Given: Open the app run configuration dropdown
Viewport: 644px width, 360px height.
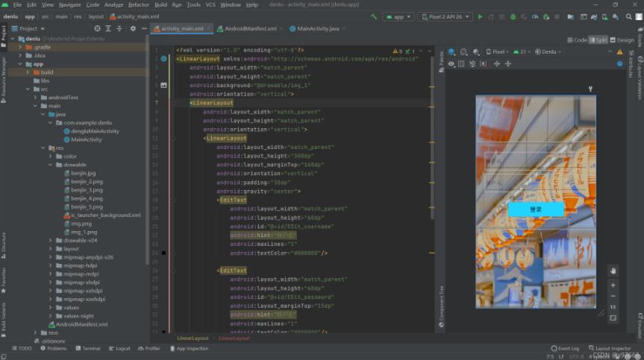Looking at the screenshot, I should pyautogui.click(x=398, y=16).
